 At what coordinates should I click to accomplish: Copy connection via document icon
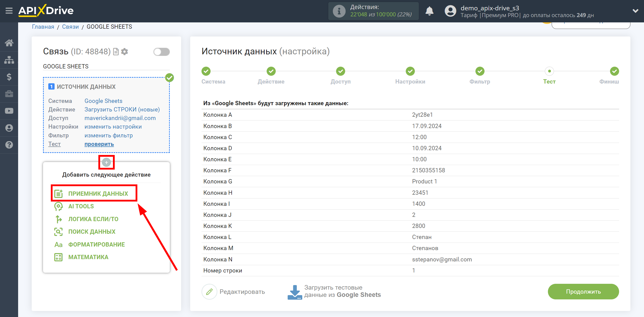116,52
